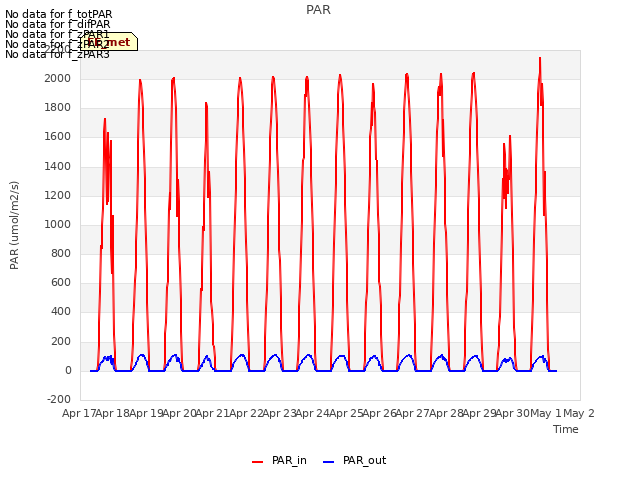Click the yellow EE_met annotation label
Image resolution: width=640 pixels, height=480 pixels.
[x=109, y=42]
